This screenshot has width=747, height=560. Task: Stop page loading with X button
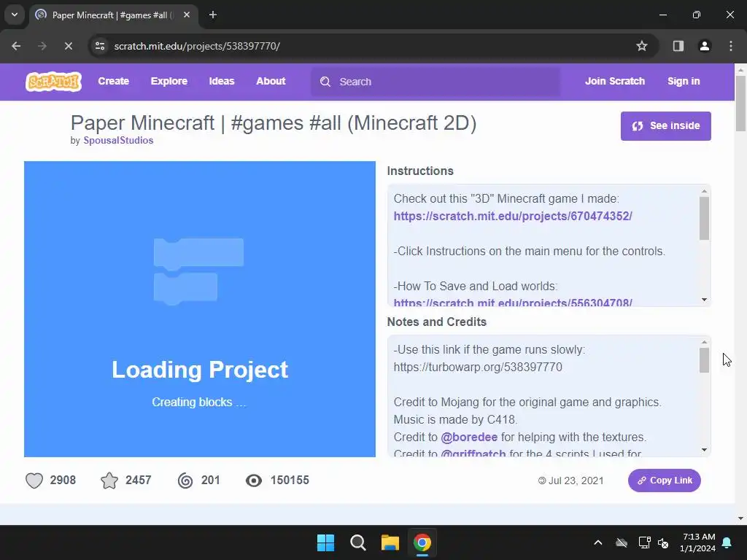pos(68,46)
